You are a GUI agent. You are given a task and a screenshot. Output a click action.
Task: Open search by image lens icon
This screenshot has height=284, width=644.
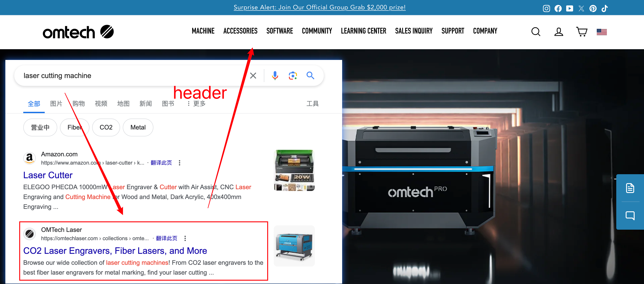click(x=292, y=76)
